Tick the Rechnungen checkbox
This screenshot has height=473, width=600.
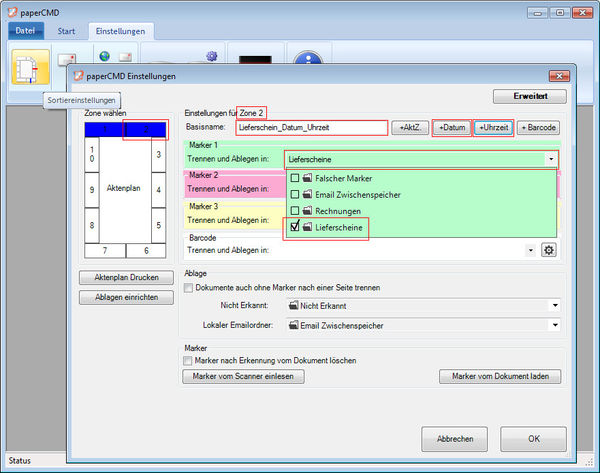[x=295, y=210]
